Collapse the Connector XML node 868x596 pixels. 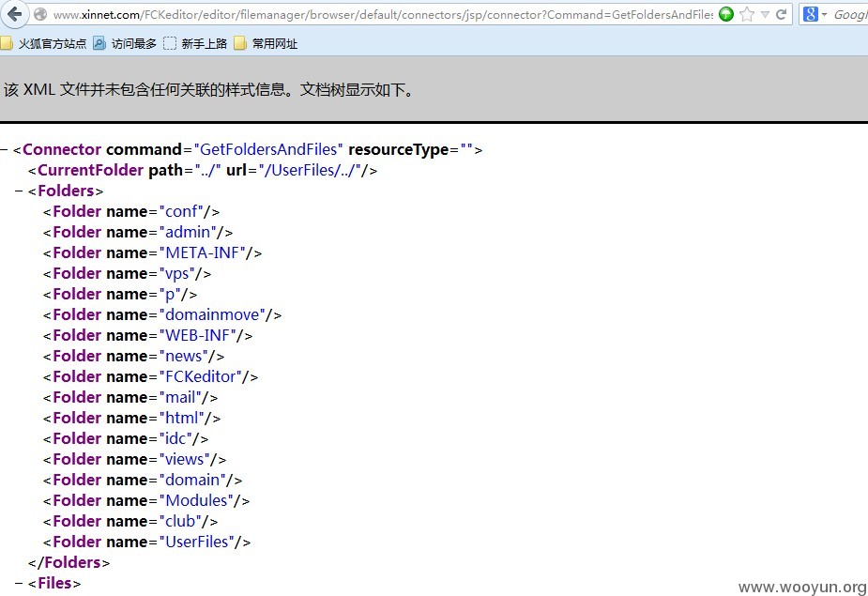tap(5, 149)
